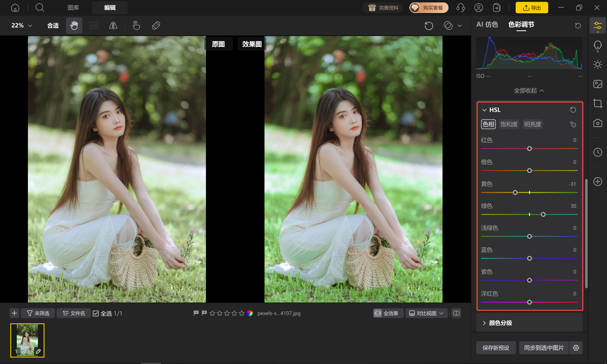Click the 保存新预设 save preset button
This screenshot has width=607, height=364.
click(496, 348)
